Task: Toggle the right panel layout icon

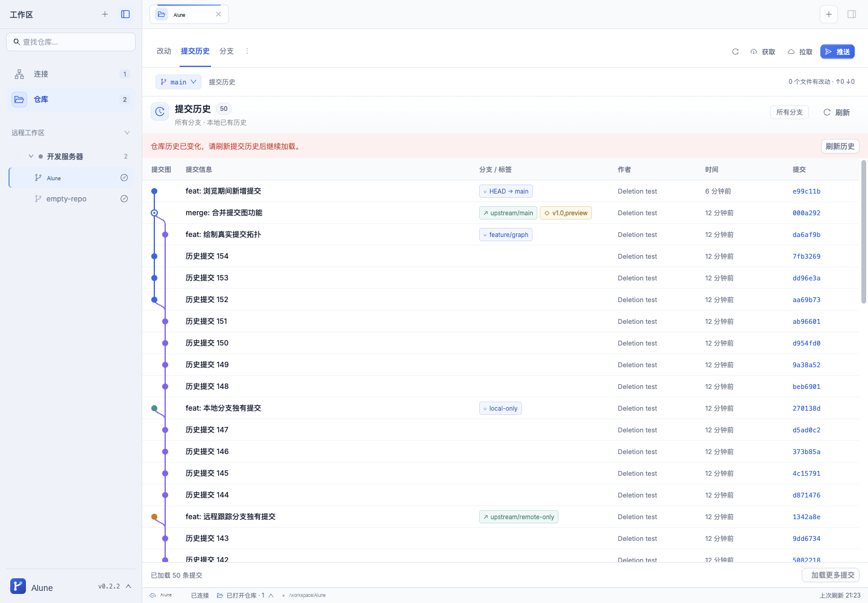Action: coord(852,14)
